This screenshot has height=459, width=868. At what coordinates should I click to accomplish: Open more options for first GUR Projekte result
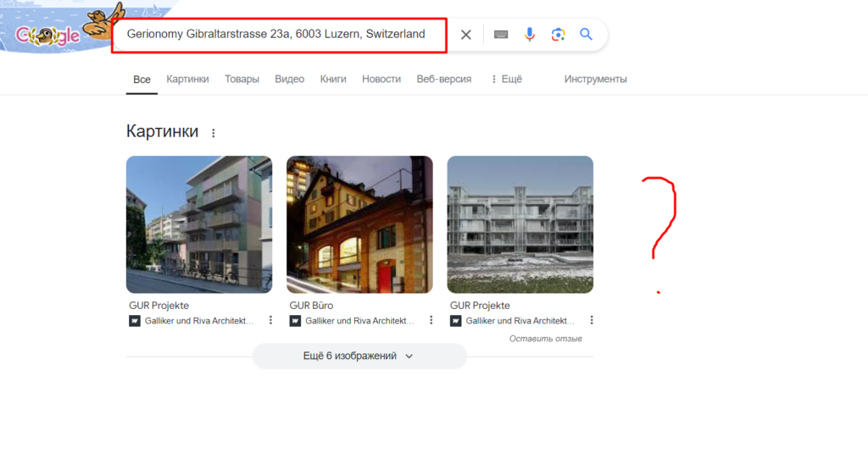tap(270, 320)
